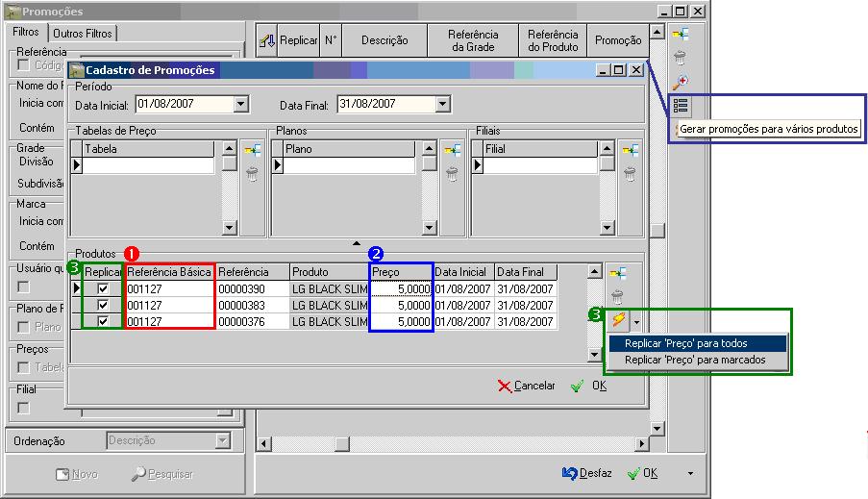Confirm with OK in Cadastro de Promoções
868x499 pixels.
click(x=589, y=386)
